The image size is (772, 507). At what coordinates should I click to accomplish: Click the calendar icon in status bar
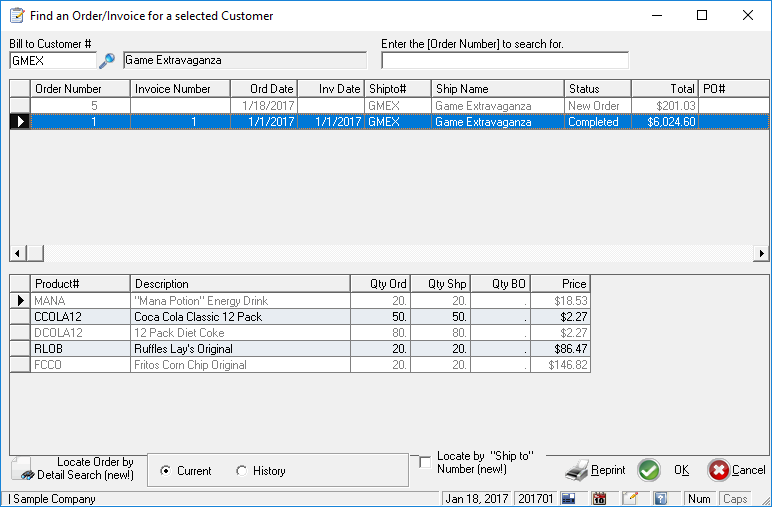pyautogui.click(x=599, y=498)
